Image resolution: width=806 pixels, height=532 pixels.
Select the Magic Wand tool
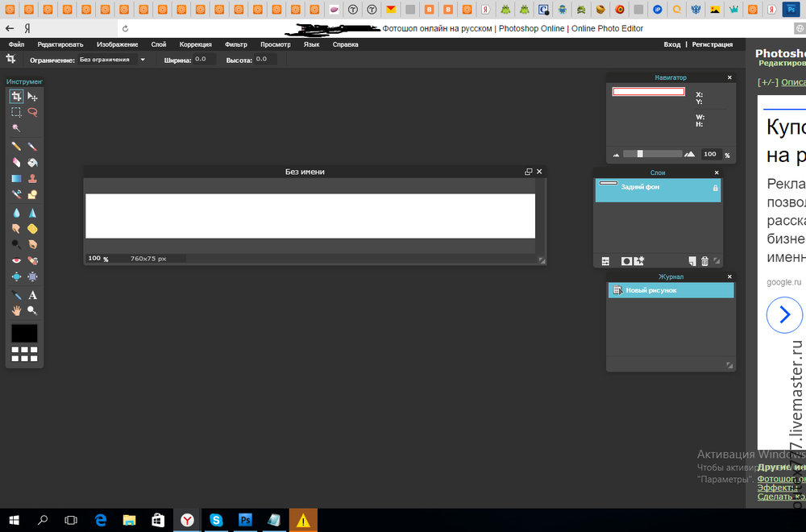point(16,128)
